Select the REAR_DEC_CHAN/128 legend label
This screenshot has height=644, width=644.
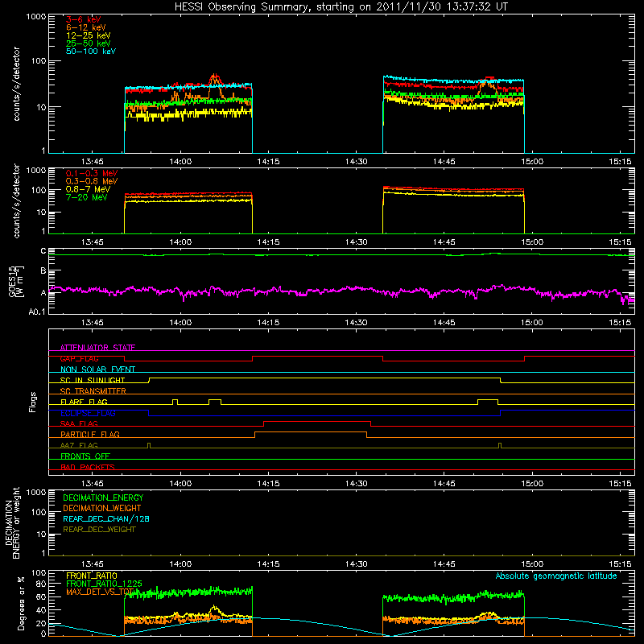[x=106, y=518]
